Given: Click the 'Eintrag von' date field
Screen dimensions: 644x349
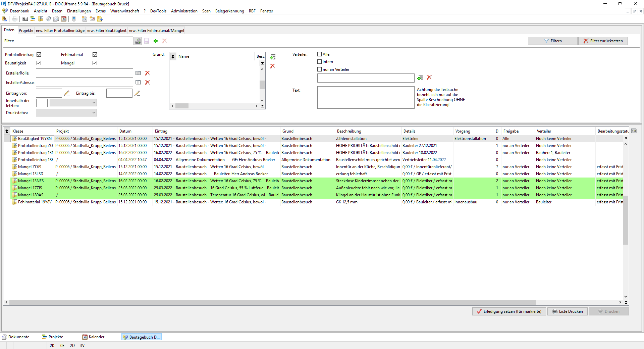Looking at the screenshot, I should tap(49, 93).
